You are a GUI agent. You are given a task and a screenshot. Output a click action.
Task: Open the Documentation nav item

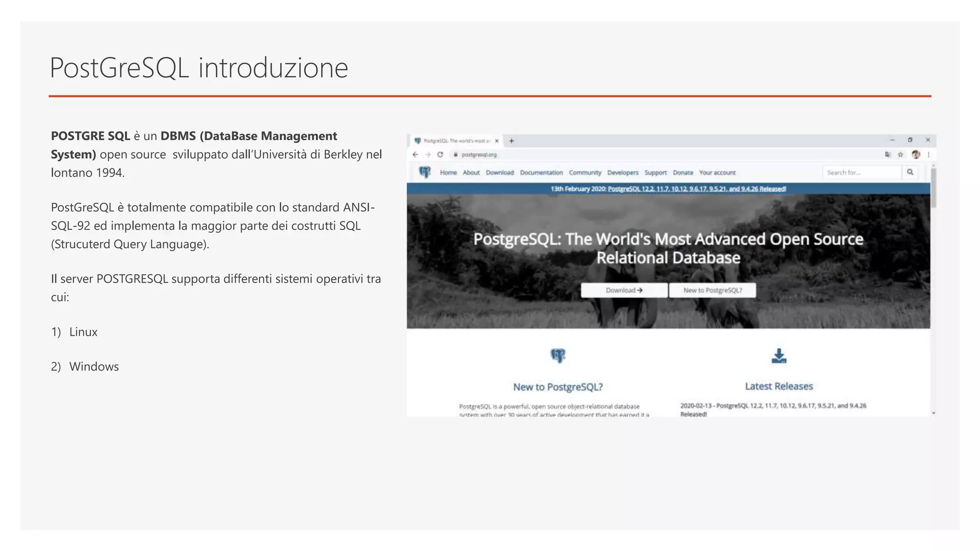coord(541,173)
